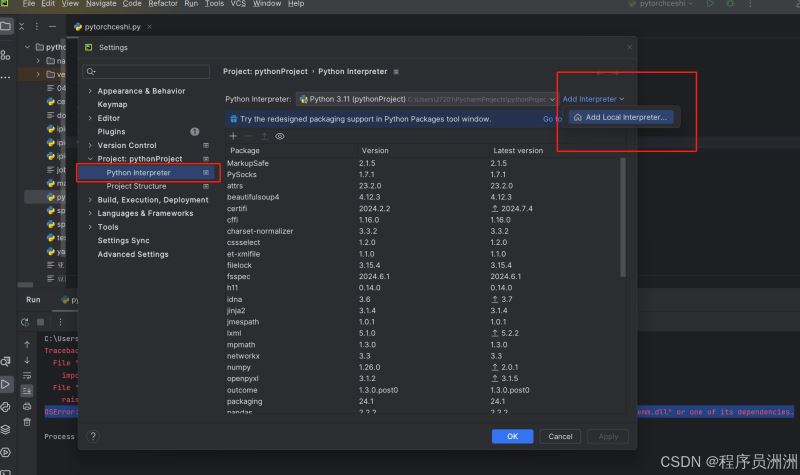800x475 pixels.
Task: Select the MarkupSafe package row
Action: (x=422, y=163)
